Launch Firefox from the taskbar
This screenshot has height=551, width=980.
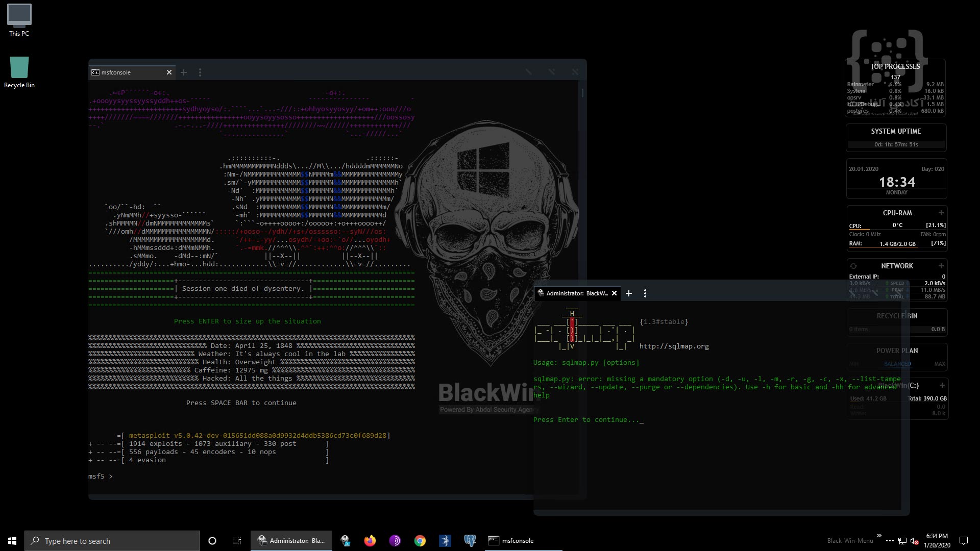[370, 541]
